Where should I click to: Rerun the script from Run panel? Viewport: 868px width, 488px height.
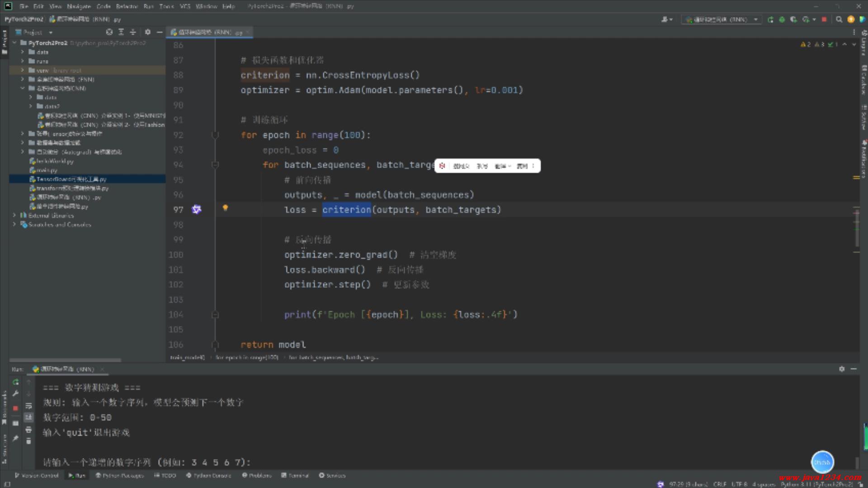click(x=15, y=382)
